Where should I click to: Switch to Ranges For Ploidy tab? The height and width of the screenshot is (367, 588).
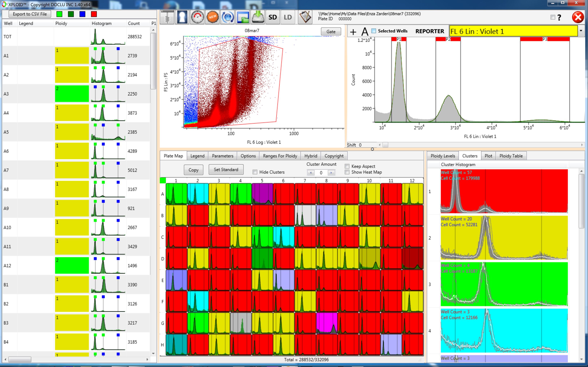tap(280, 156)
